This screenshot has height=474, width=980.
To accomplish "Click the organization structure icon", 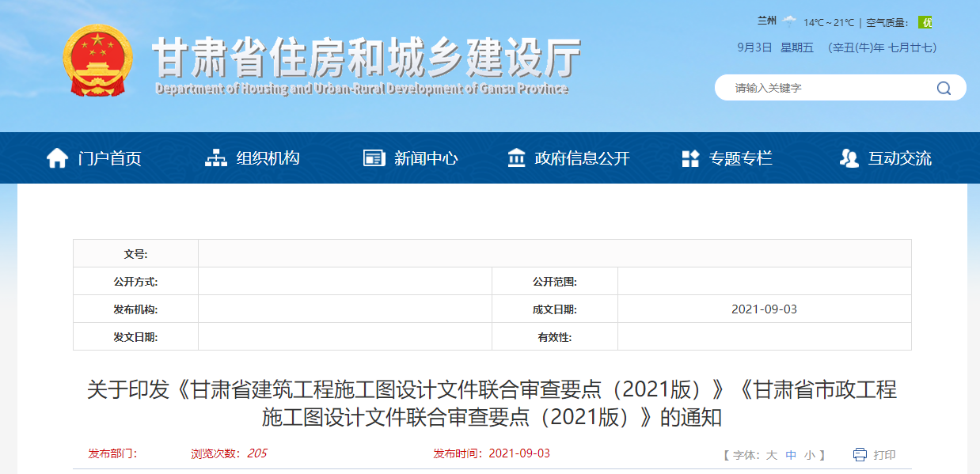I will pos(215,158).
